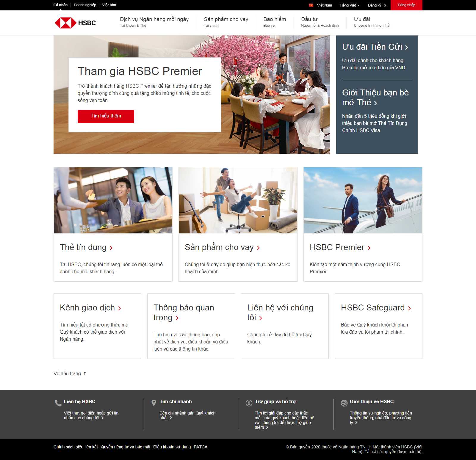Open the Tiếng Việt language dropdown
476x460 pixels.
pos(350,5)
